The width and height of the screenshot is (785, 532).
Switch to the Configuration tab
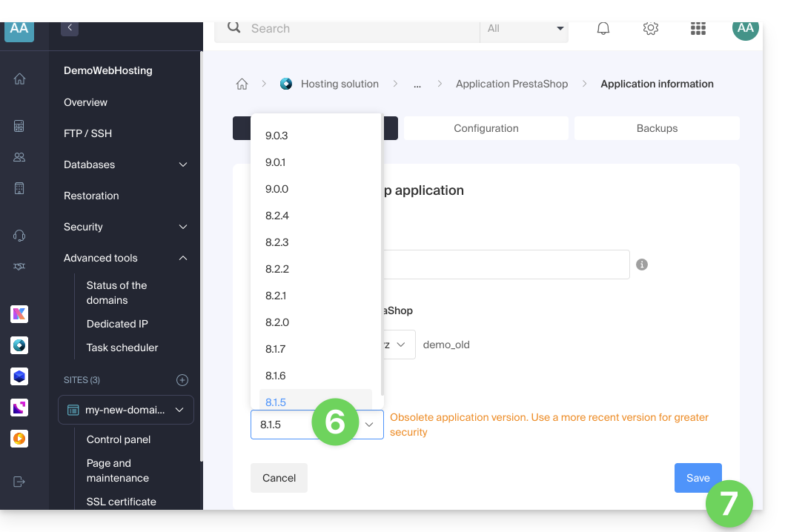coord(486,128)
